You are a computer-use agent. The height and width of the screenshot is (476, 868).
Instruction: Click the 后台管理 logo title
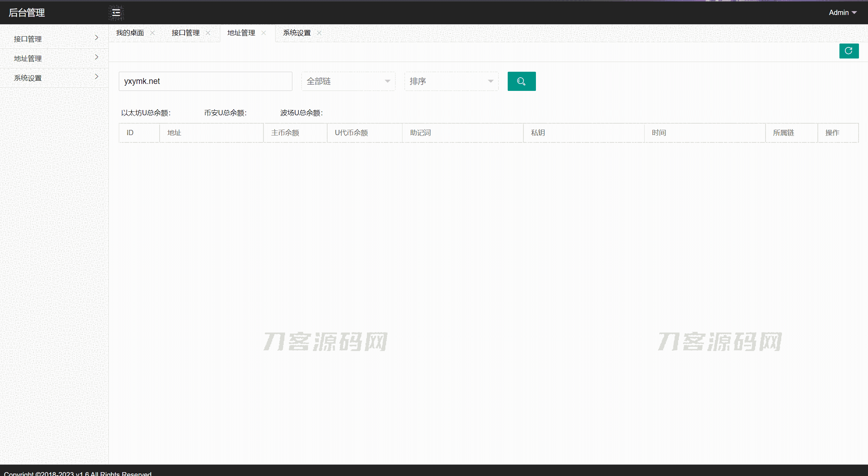(x=27, y=13)
